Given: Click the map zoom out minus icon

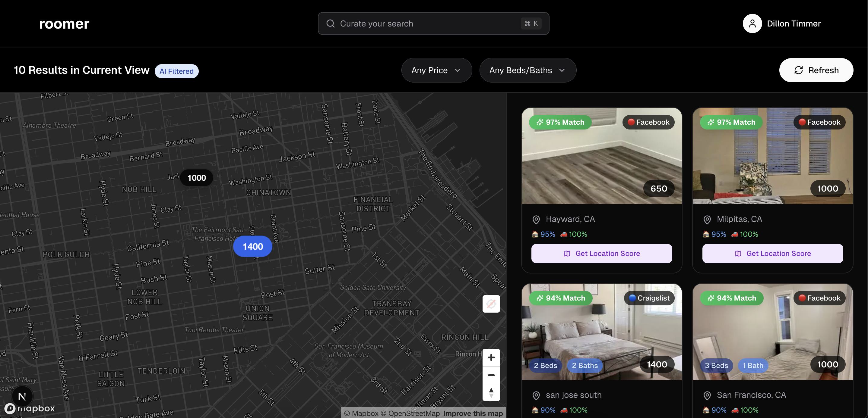Looking at the screenshot, I should (x=491, y=375).
